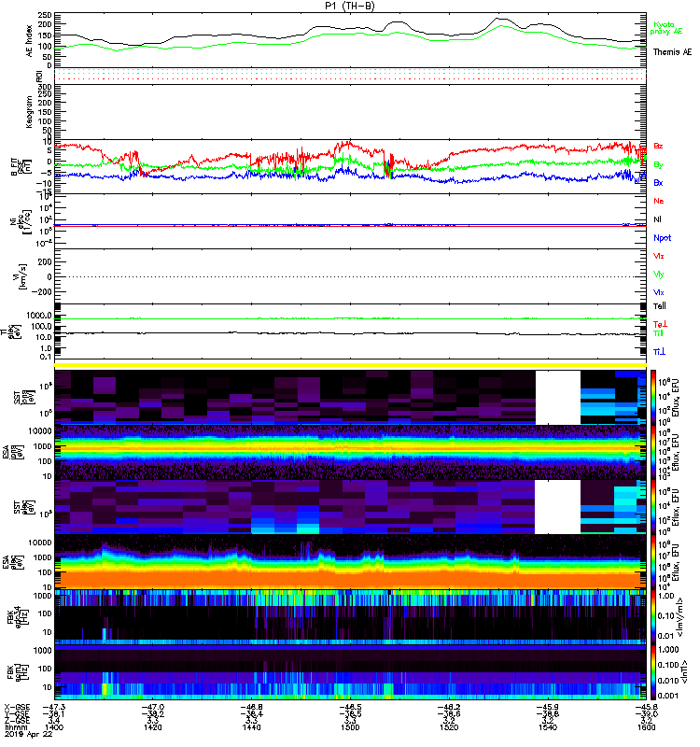Select the black "Ni" density legend label
This screenshot has width=700, height=747.
point(657,219)
